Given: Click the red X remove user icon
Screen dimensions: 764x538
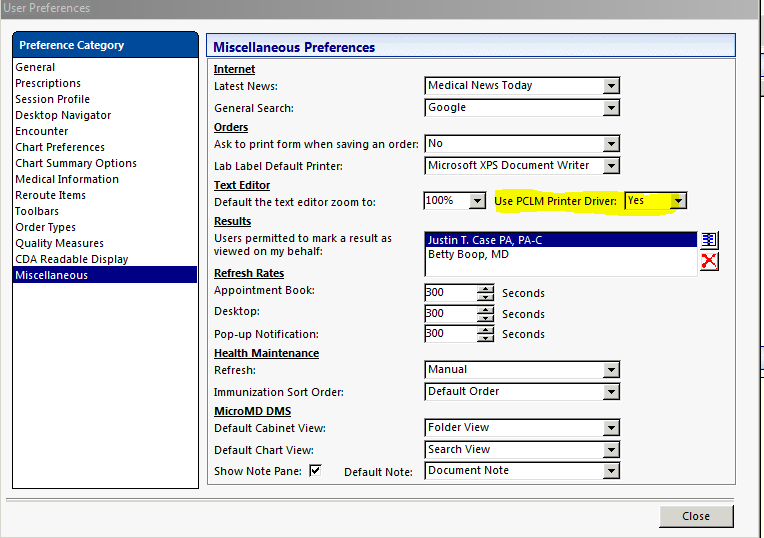Looking at the screenshot, I should [x=709, y=261].
